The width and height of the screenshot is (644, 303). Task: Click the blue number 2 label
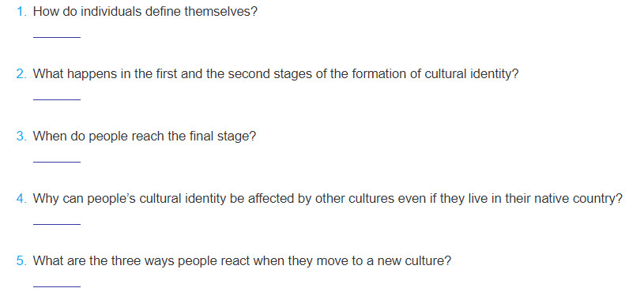point(21,74)
